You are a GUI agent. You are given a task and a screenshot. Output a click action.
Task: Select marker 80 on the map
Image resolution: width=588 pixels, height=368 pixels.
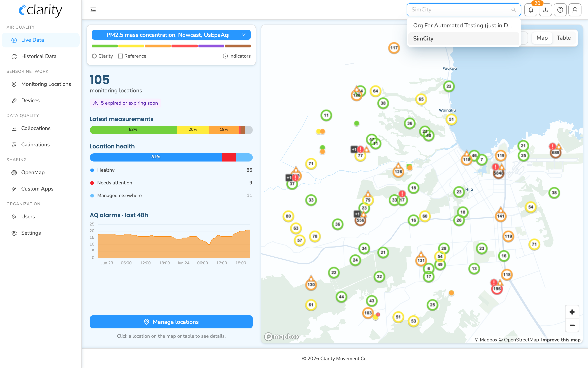[288, 216]
